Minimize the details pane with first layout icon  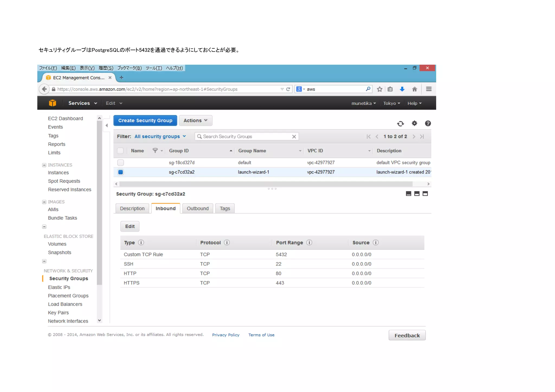408,194
